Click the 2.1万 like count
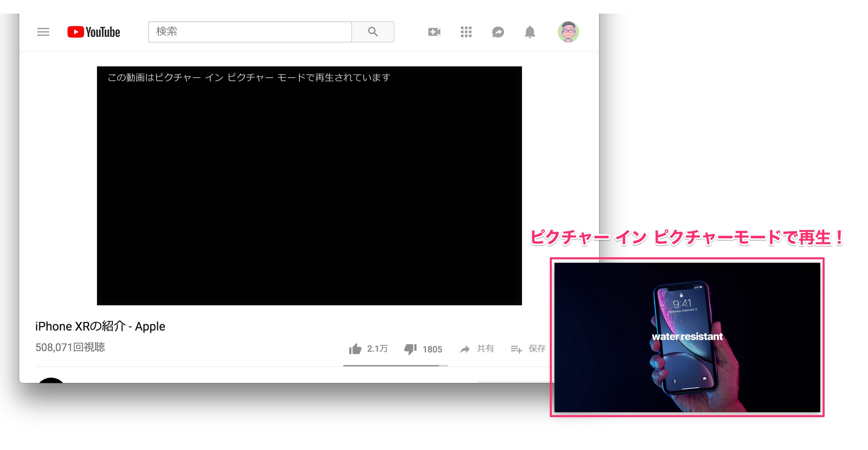The width and height of the screenshot is (868, 450). [x=377, y=348]
